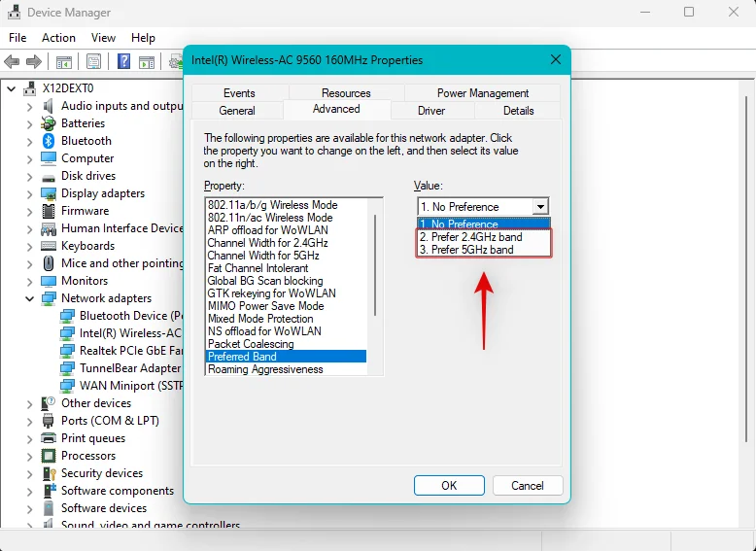Select the Bluetooth category icon
Image resolution: width=756 pixels, height=551 pixels.
[49, 141]
